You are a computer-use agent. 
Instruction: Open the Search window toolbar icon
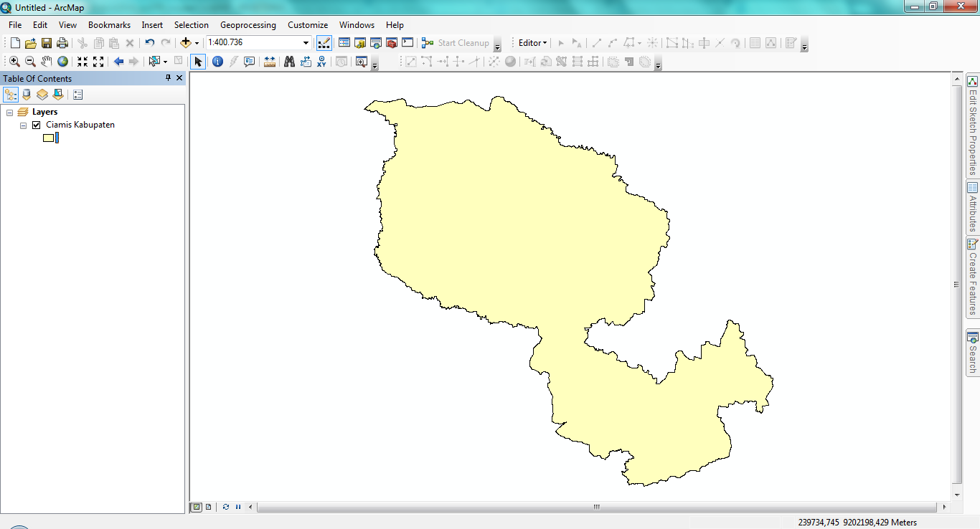coord(375,43)
